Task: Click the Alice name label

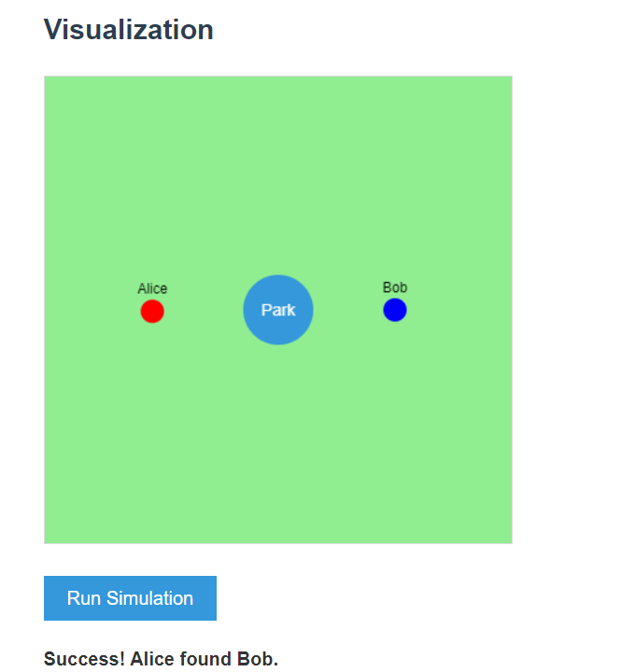Action: click(152, 288)
